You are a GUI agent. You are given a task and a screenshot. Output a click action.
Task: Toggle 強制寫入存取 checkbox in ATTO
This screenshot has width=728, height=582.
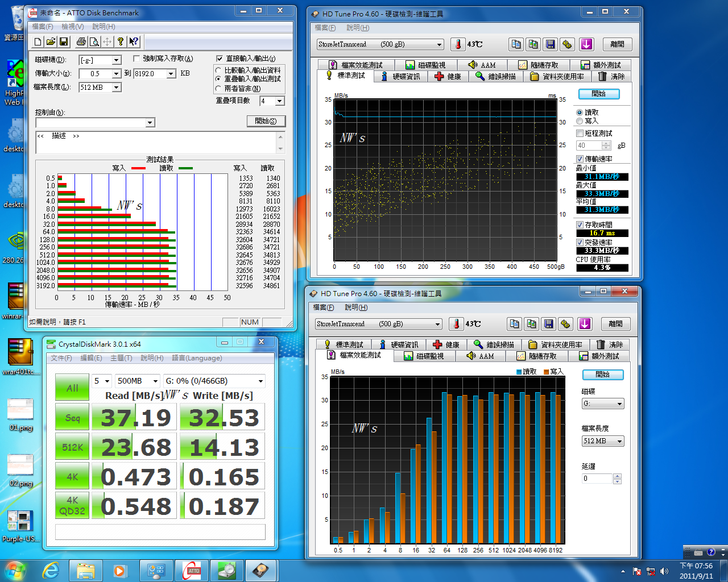136,59
